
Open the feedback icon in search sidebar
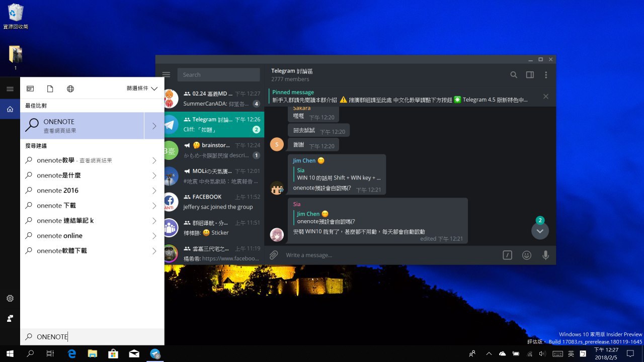click(x=10, y=318)
